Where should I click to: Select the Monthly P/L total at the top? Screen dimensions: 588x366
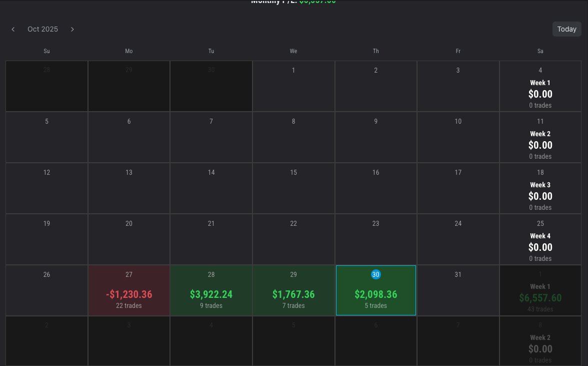[293, 2]
